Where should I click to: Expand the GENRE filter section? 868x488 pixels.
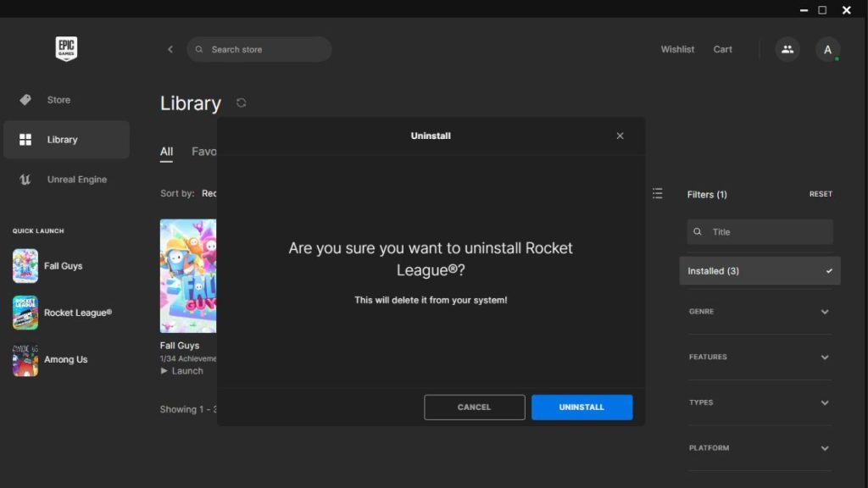coord(759,312)
